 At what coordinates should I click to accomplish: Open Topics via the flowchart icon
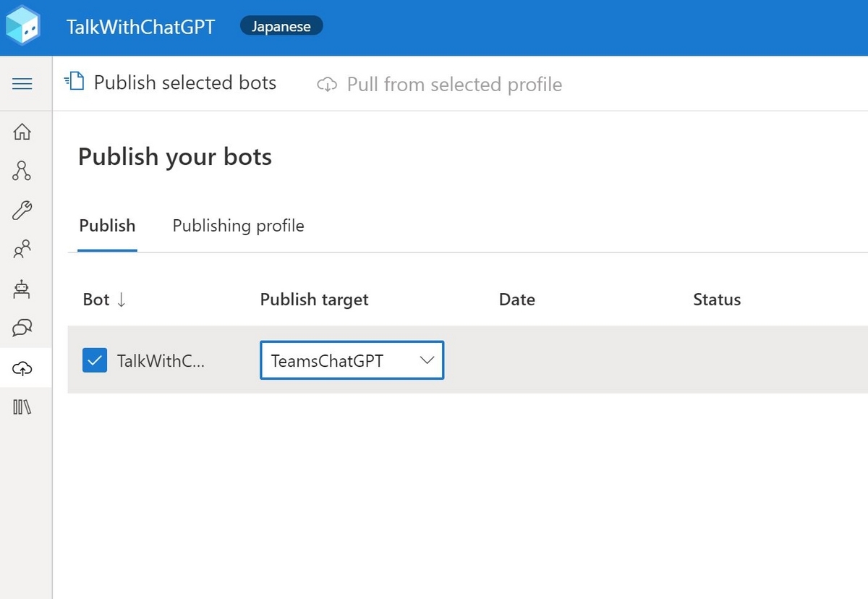[22, 171]
